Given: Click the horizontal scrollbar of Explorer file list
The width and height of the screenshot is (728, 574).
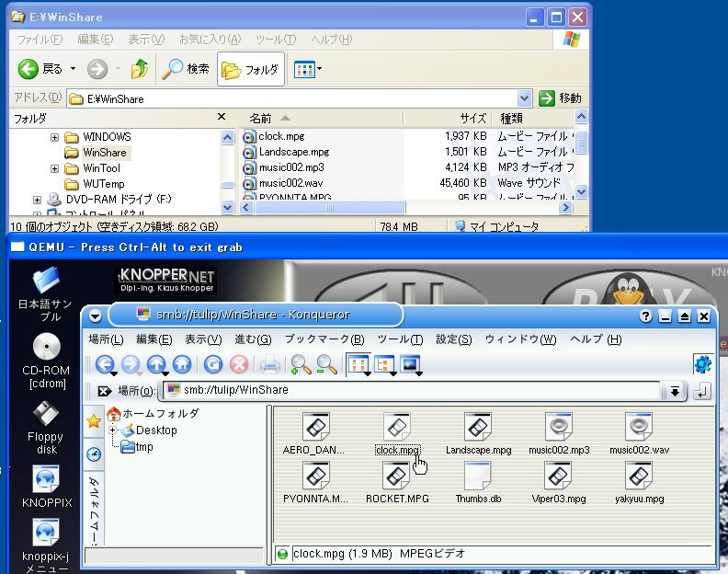Looking at the screenshot, I should click(x=330, y=207).
